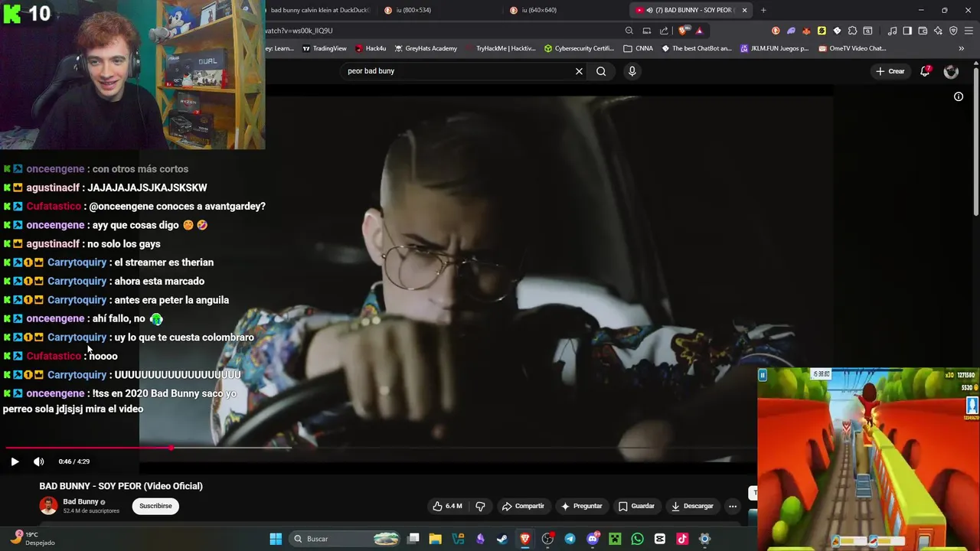Open the Leo AI sparkle icon
This screenshot has width=980, height=551.
[938, 31]
